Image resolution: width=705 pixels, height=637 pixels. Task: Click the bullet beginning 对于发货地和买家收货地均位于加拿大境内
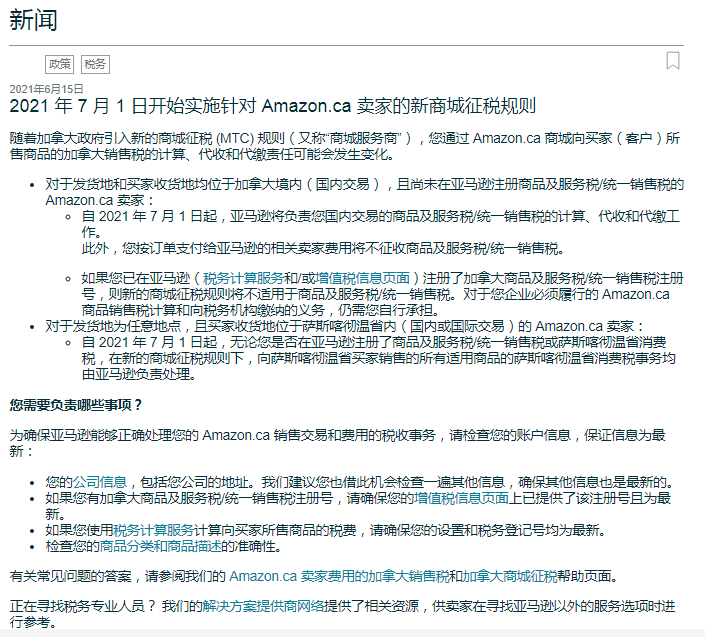pos(364,192)
